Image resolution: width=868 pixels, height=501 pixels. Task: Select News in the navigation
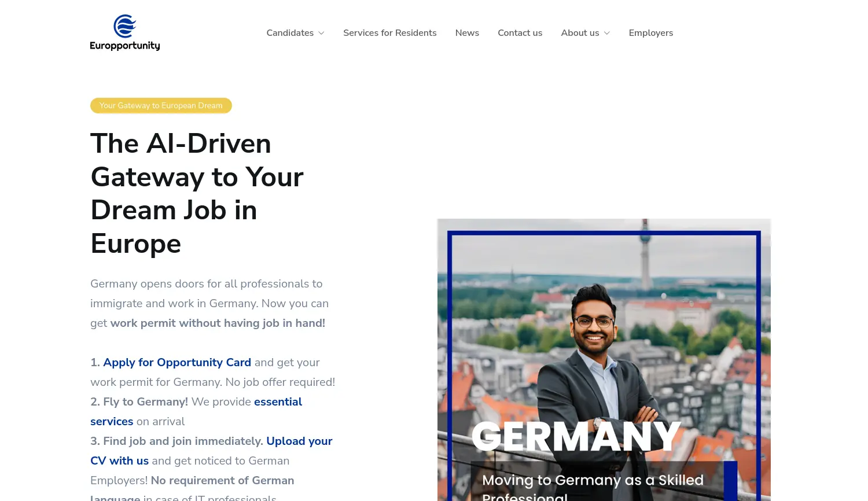pos(467,33)
